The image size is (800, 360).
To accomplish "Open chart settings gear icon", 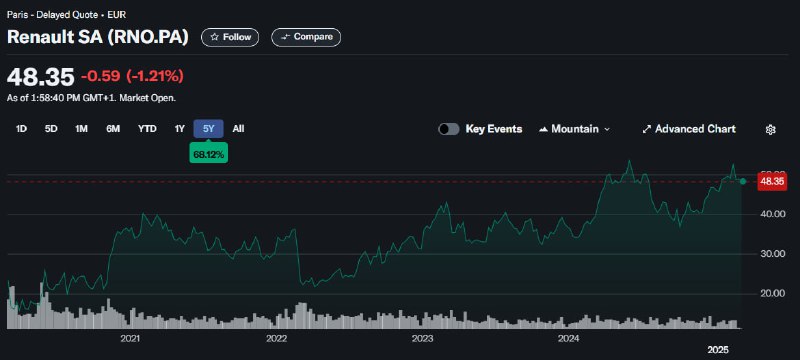I will [x=770, y=130].
